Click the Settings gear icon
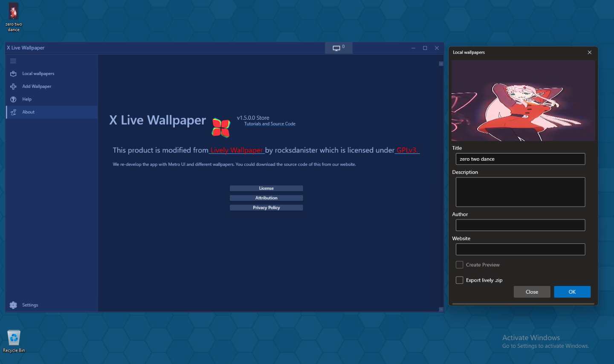Viewport: 614px width, 364px height. click(x=13, y=305)
